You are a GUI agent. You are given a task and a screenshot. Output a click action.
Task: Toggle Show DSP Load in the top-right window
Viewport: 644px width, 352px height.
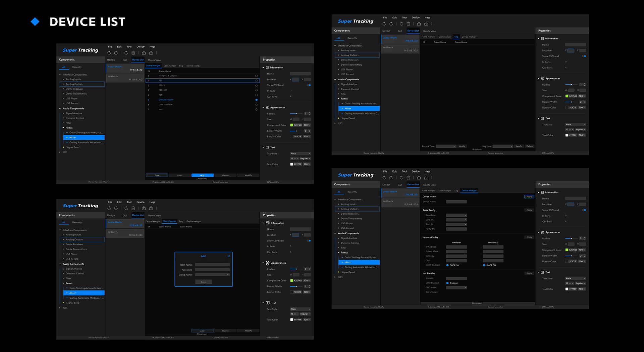(x=584, y=56)
